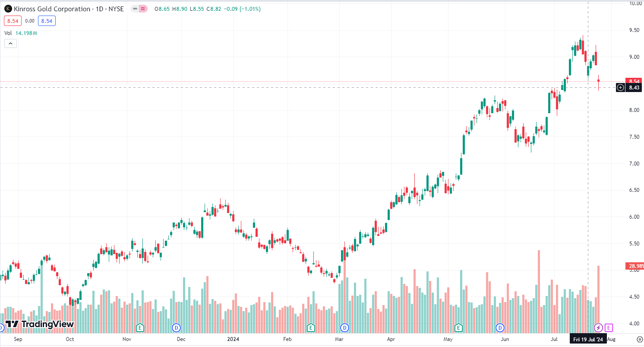Click the Fri 19 Jul '24 date label

point(588,339)
